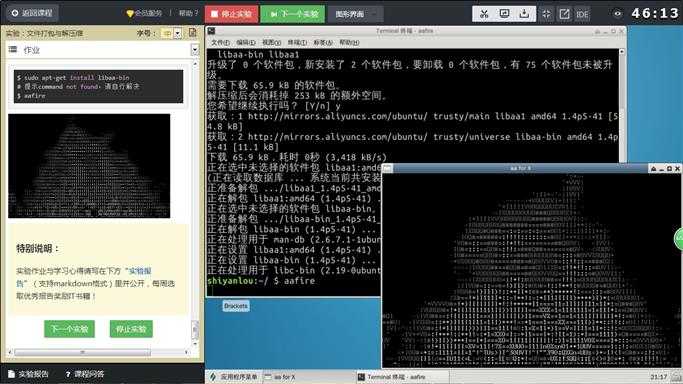Image resolution: width=683 pixels, height=384 pixels.
Task: Click the system tray icon beside the clock
Action: point(676,377)
